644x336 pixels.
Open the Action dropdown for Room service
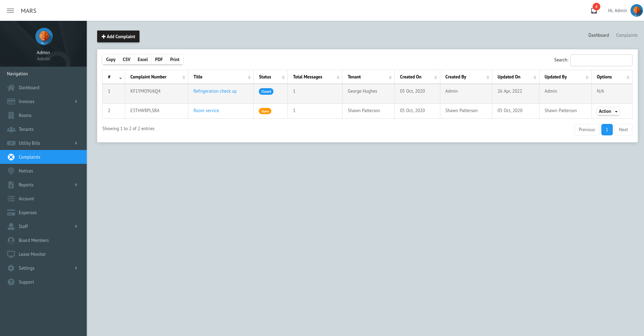coord(608,111)
